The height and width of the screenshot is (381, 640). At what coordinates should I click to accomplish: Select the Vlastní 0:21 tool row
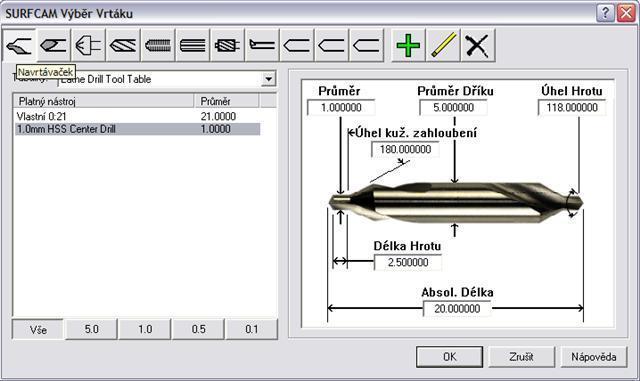pyautogui.click(x=137, y=116)
